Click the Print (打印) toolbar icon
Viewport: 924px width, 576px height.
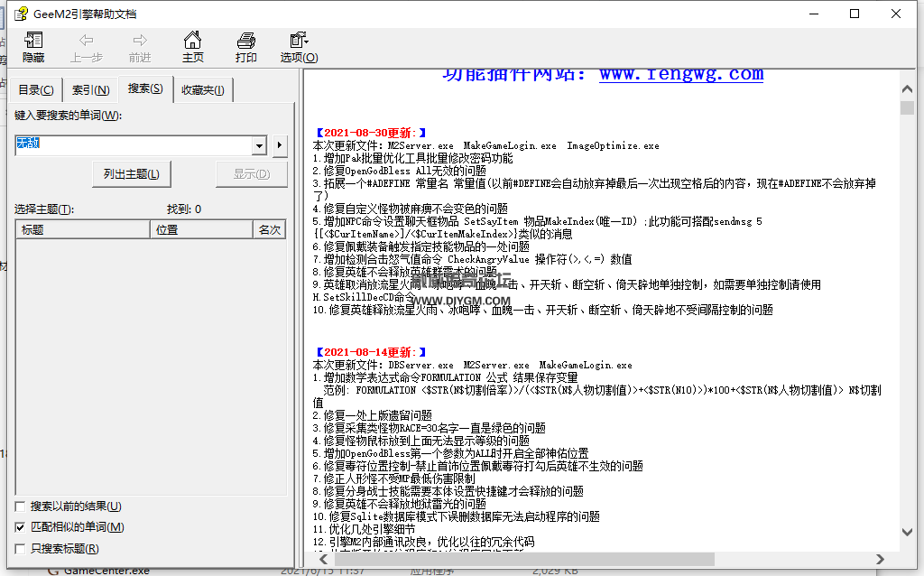[x=245, y=47]
